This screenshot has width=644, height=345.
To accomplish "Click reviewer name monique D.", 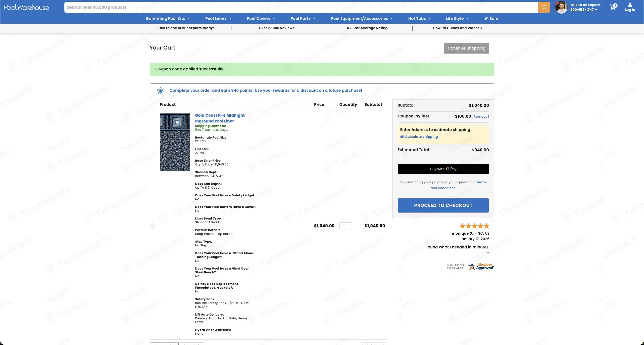I will coord(462,233).
